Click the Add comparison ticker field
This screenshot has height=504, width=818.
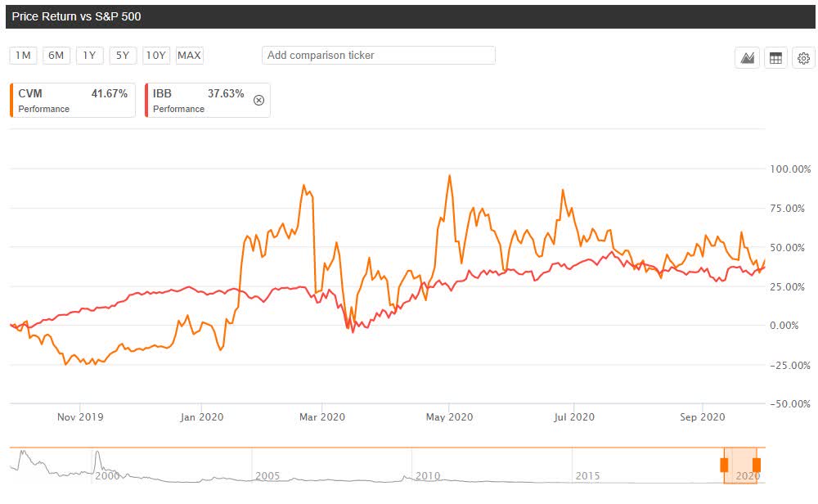pos(378,56)
